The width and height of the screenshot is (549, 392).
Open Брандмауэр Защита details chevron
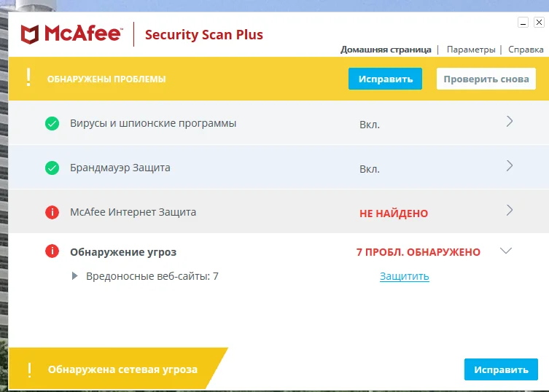(x=510, y=166)
